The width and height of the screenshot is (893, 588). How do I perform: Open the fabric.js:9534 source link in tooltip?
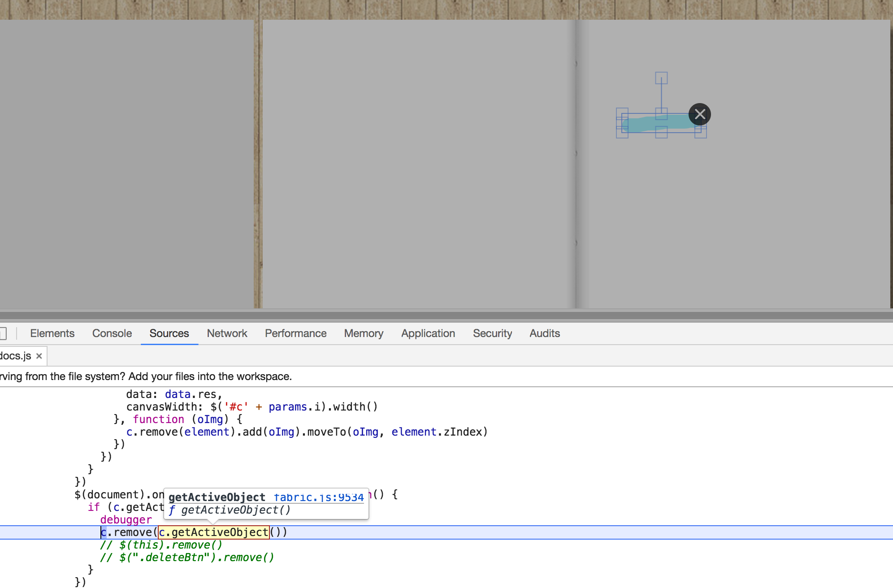pos(319,497)
